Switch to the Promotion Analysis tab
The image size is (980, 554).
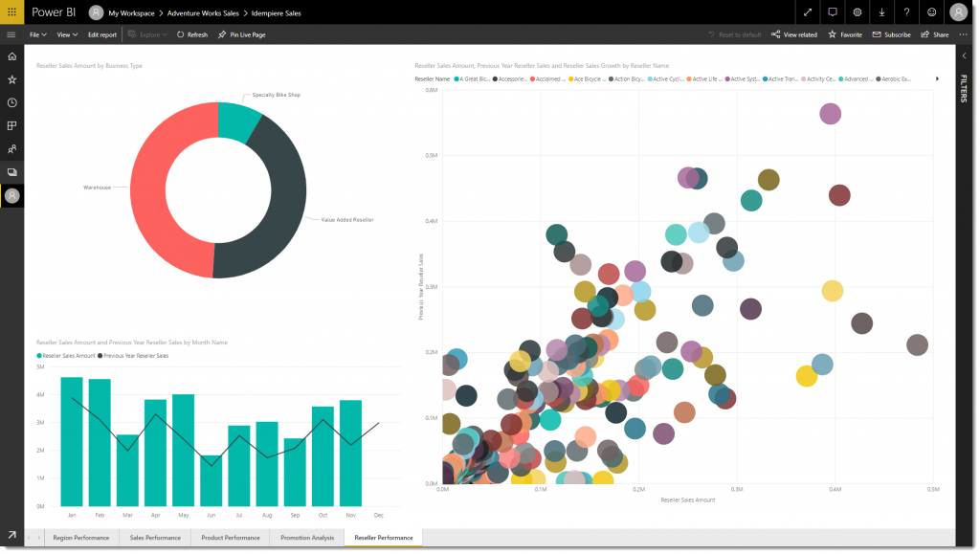point(307,538)
